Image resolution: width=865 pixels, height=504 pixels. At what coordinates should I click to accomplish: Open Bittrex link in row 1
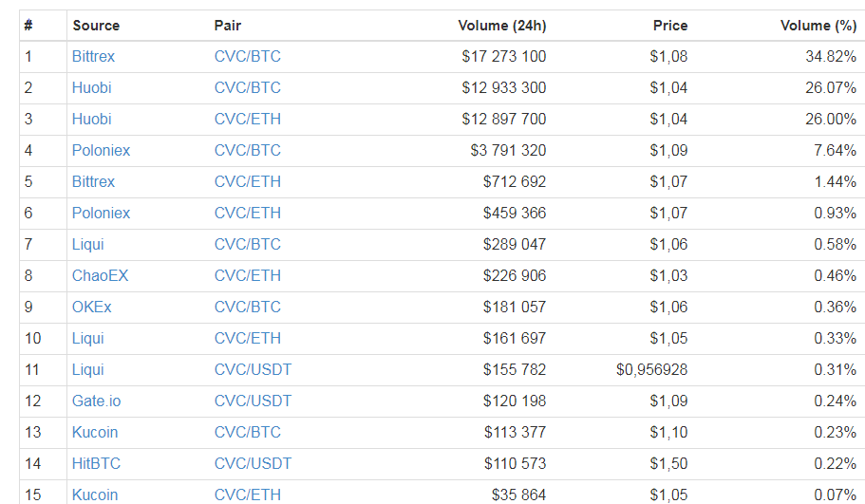93,56
